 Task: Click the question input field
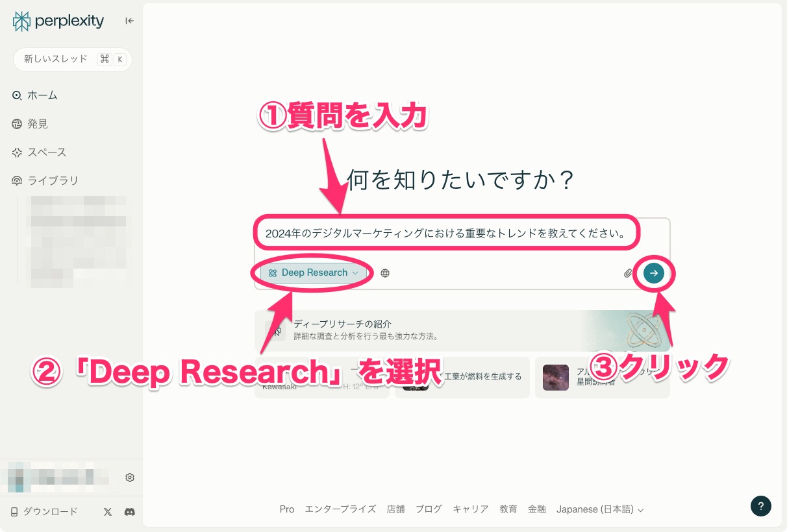pos(447,232)
